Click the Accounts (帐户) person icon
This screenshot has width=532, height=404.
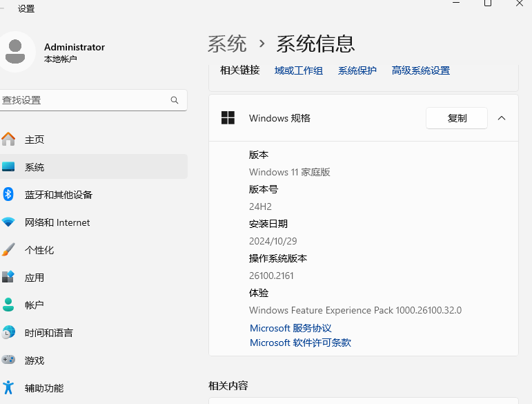(8, 305)
